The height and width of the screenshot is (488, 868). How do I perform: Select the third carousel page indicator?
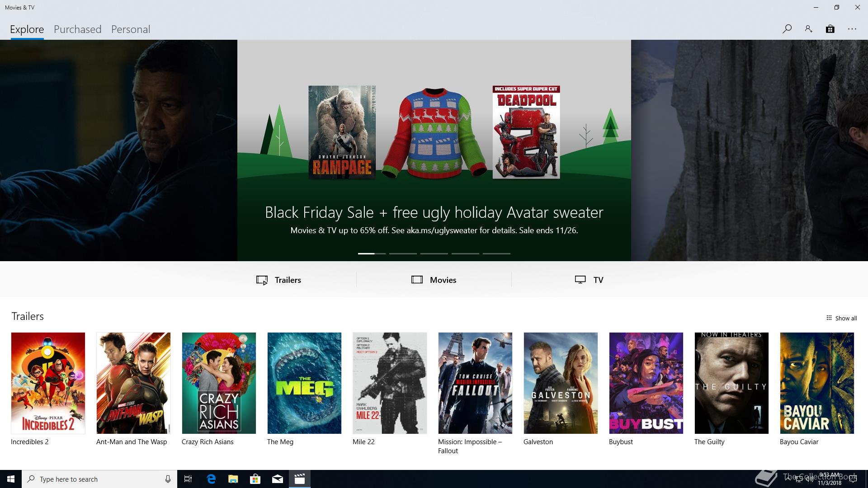click(x=434, y=253)
